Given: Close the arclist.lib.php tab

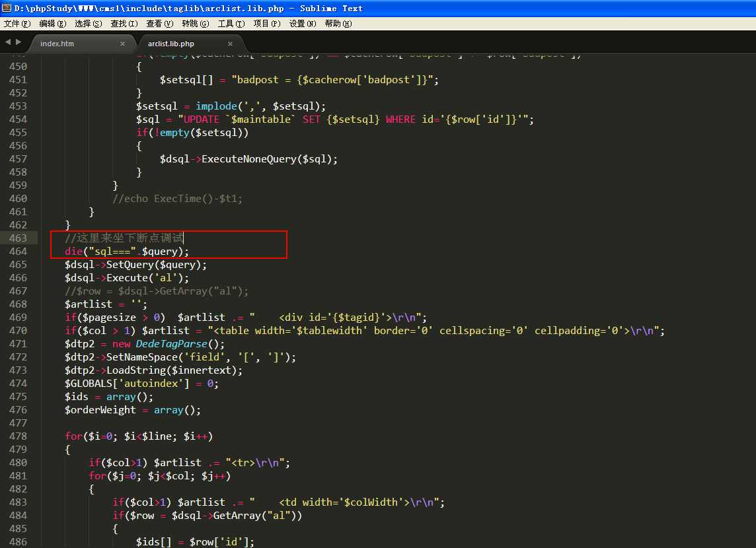Looking at the screenshot, I should pos(230,44).
